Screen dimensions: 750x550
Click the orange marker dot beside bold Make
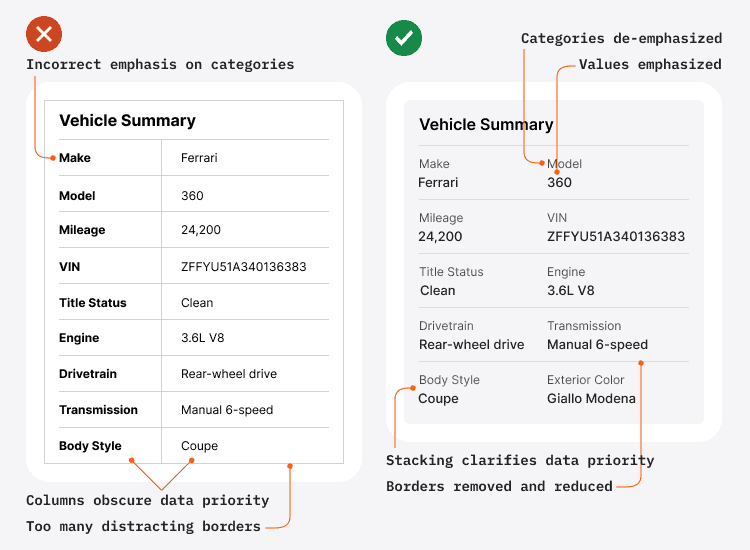[52, 157]
